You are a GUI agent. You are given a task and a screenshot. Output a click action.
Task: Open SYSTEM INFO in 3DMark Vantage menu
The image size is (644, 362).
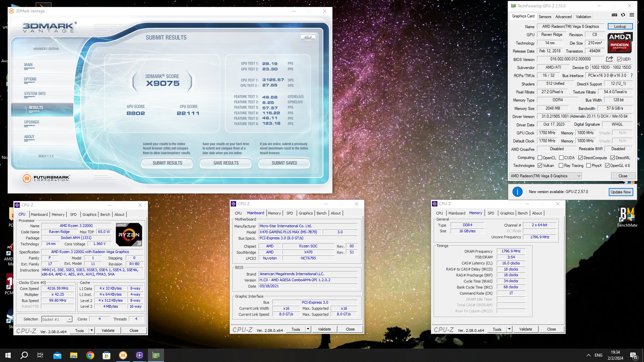(35, 94)
